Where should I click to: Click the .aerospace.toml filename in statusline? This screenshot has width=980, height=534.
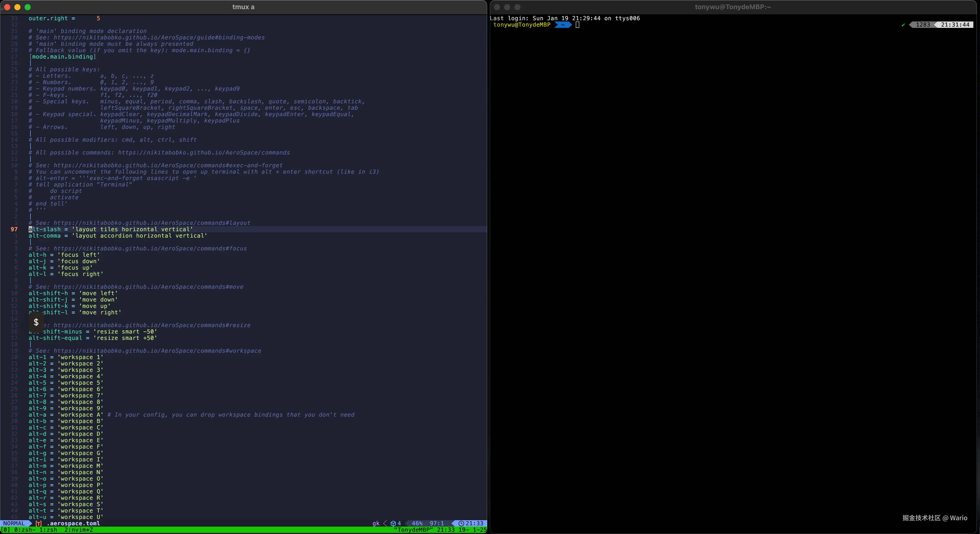[73, 523]
